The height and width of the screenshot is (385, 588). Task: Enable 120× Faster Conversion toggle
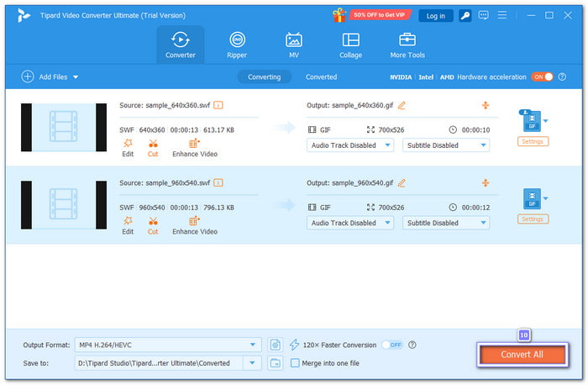(391, 345)
